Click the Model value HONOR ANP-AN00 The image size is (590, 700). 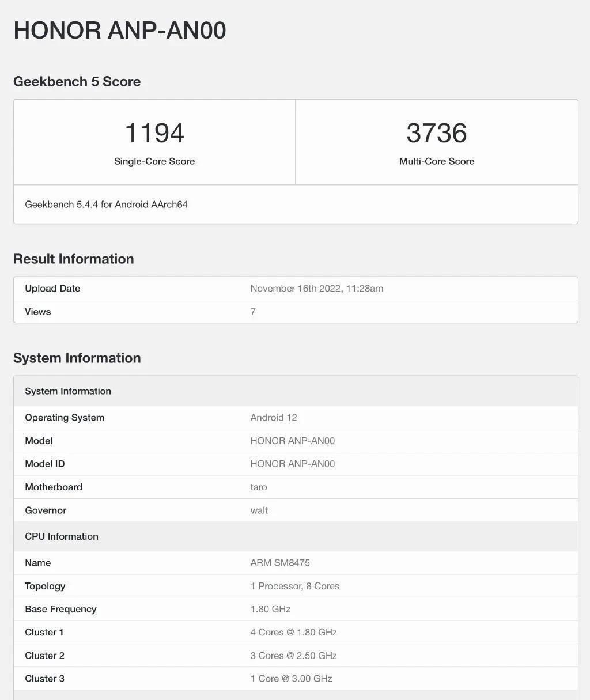[293, 441]
